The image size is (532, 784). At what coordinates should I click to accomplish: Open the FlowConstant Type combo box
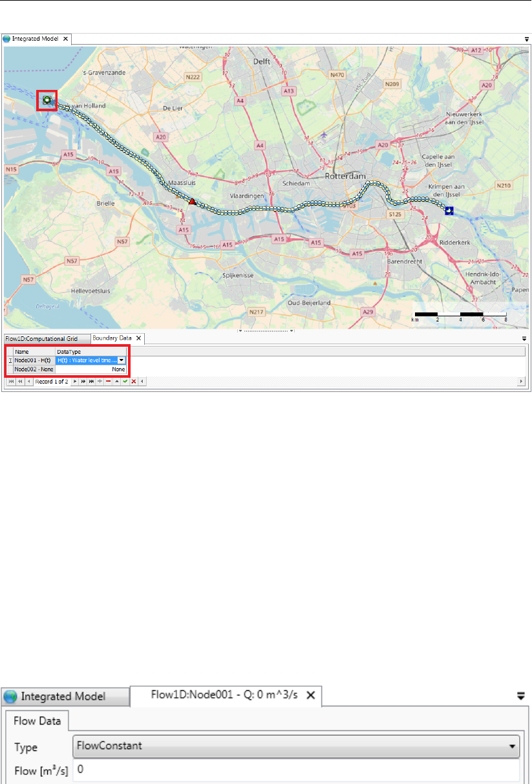[297, 746]
